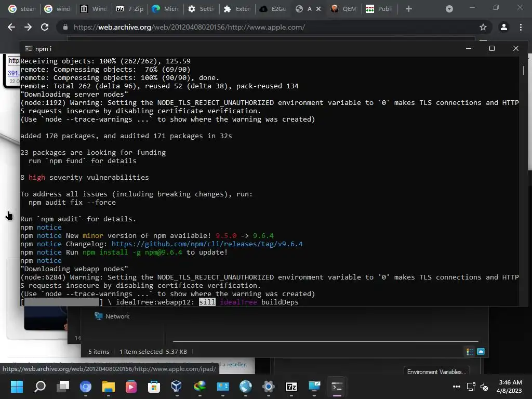This screenshot has width=532, height=399.
Task: Click the npm install progress bar
Action: 62,302
